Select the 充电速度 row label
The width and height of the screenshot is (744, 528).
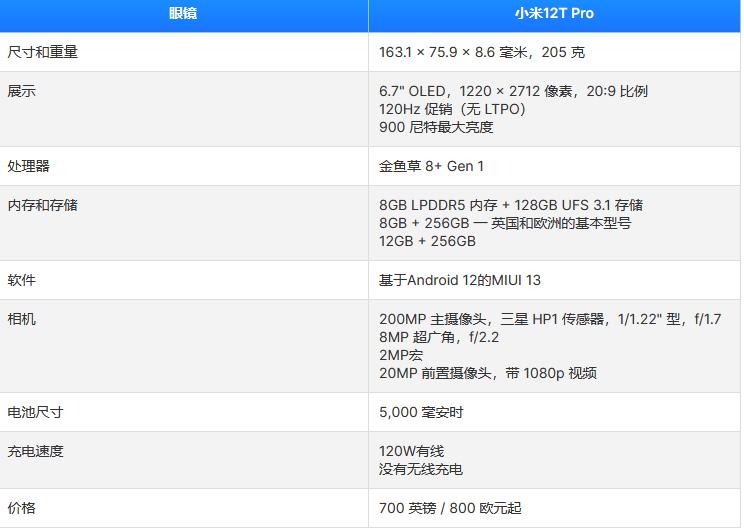[x=36, y=451]
